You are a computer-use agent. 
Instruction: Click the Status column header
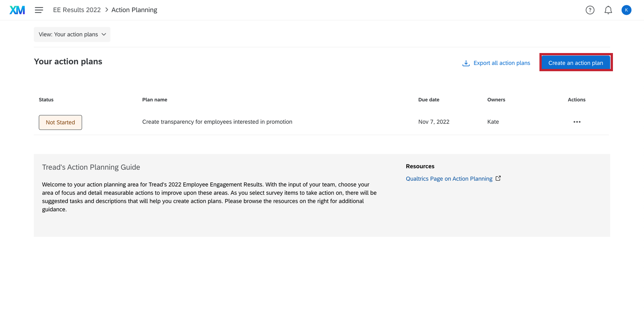46,100
